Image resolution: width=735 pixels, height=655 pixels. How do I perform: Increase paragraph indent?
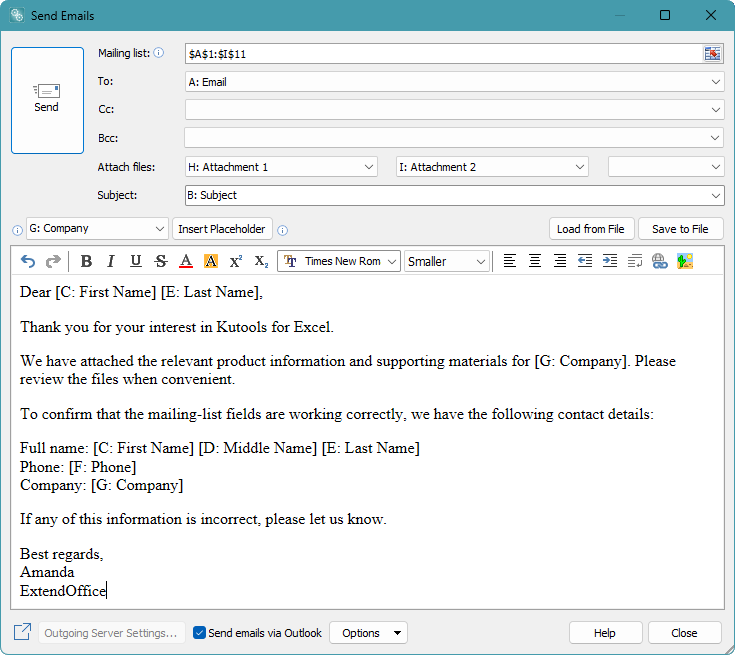(x=610, y=261)
